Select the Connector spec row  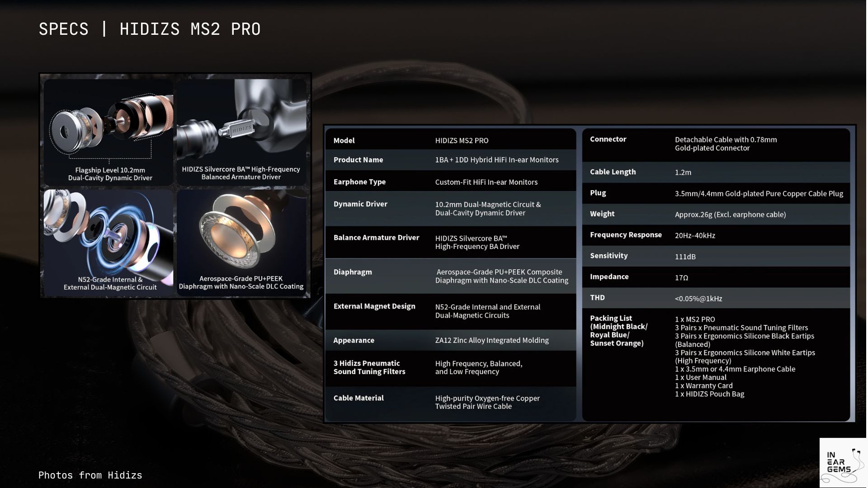[716, 144]
